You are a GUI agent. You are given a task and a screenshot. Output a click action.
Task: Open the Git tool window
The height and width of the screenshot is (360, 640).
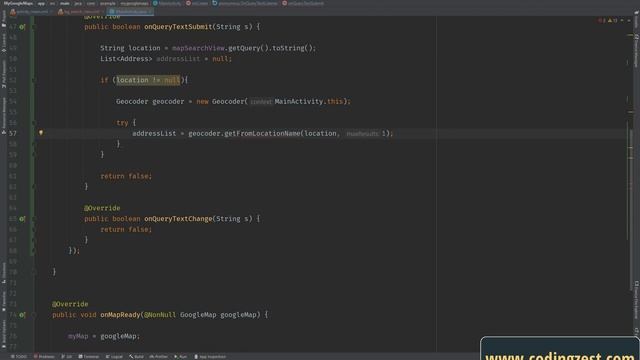pos(67,357)
